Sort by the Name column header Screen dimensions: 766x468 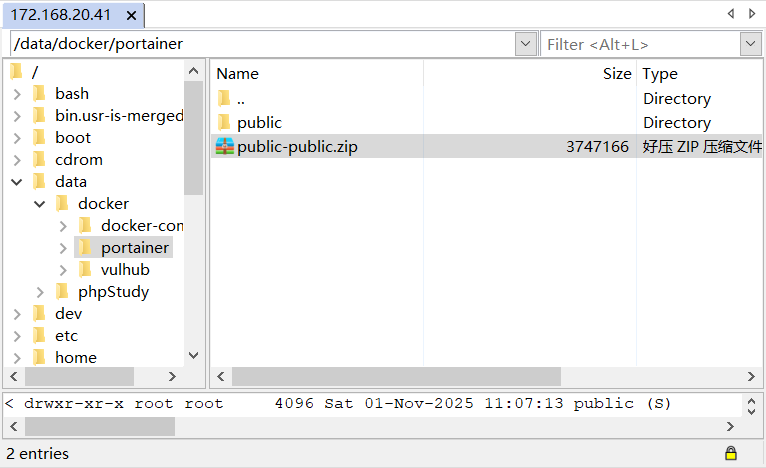tap(318, 73)
